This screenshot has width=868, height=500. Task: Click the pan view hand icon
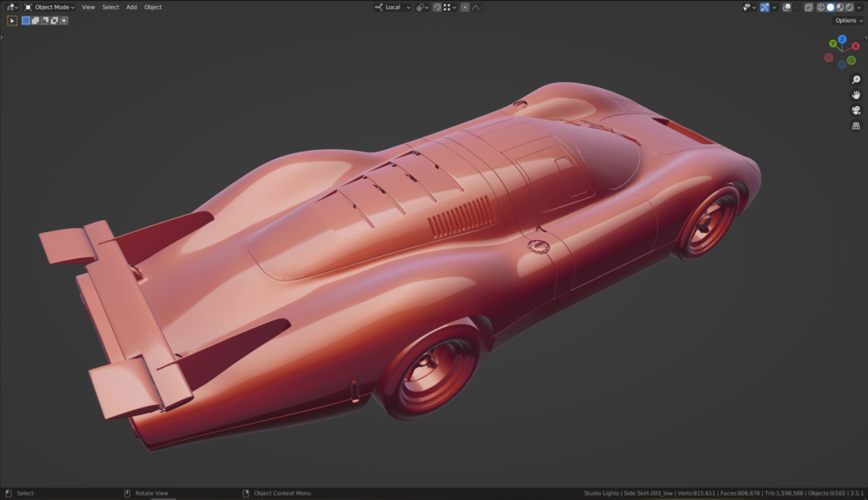tap(856, 95)
